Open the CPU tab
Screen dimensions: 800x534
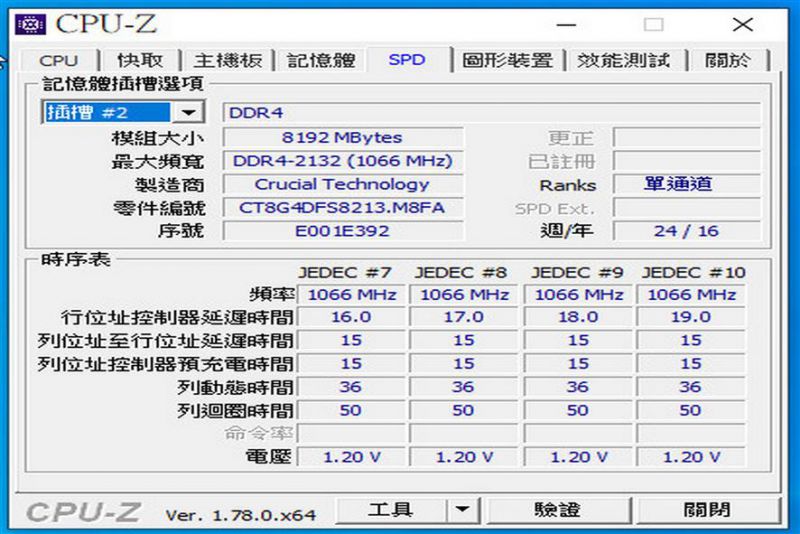[59, 60]
